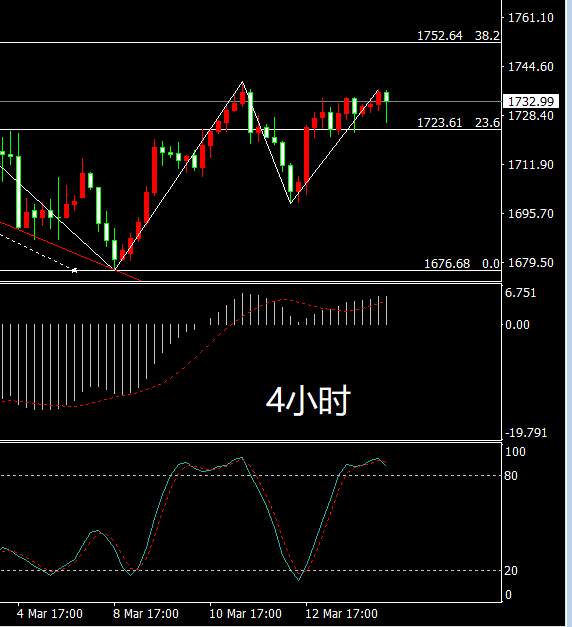Click price axis value 1711.90
572x627 pixels.
[530, 164]
